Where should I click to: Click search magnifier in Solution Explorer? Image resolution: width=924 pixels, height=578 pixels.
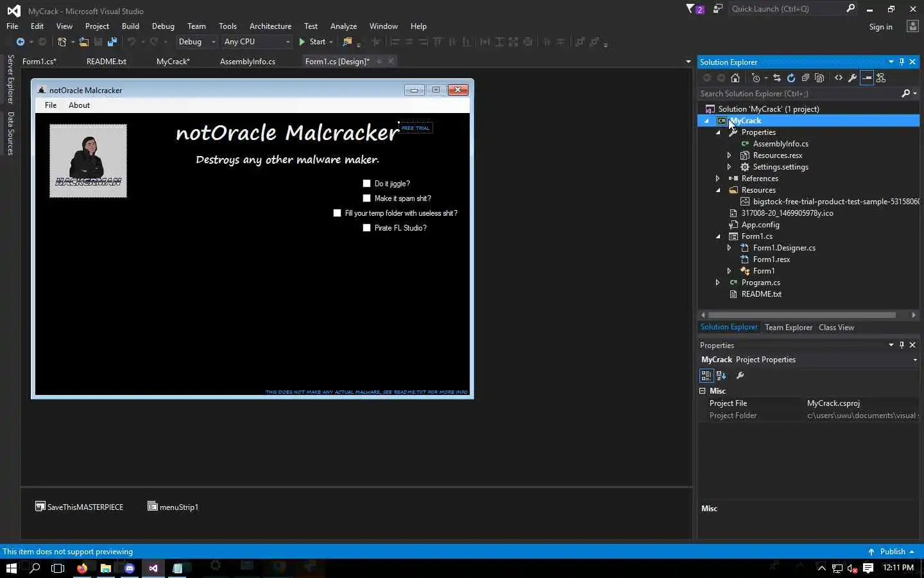tap(906, 93)
